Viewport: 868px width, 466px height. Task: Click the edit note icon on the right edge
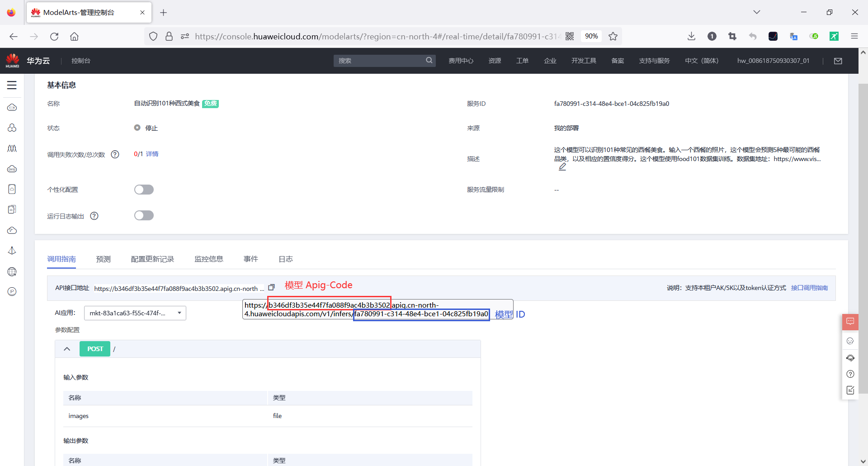point(850,390)
